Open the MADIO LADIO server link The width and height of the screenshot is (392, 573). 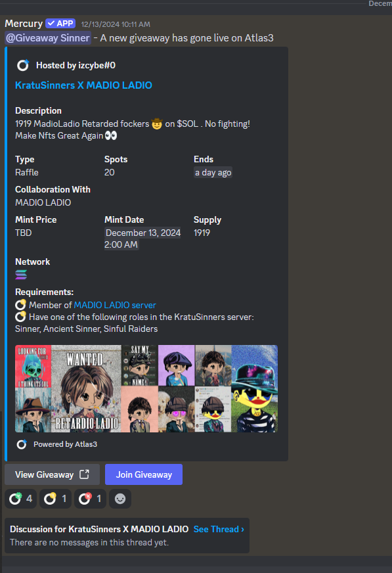(x=115, y=305)
